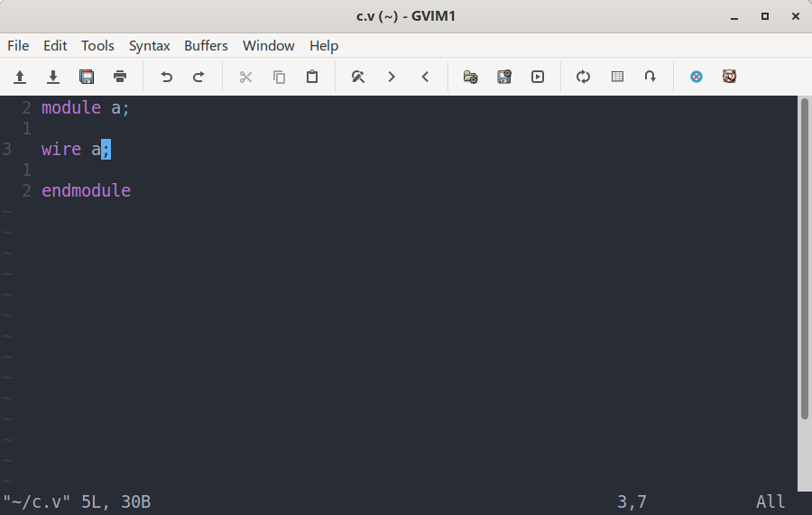Open the Window menu
812x515 pixels.
pos(268,46)
